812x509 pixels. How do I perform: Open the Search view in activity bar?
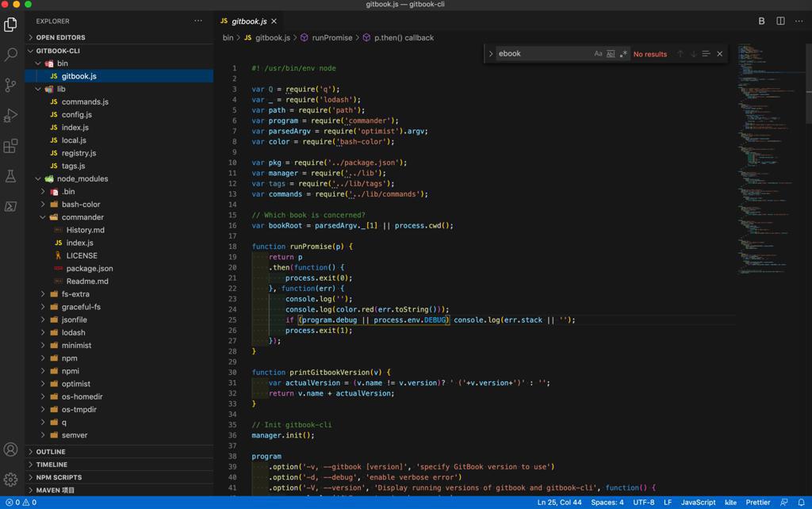click(11, 55)
